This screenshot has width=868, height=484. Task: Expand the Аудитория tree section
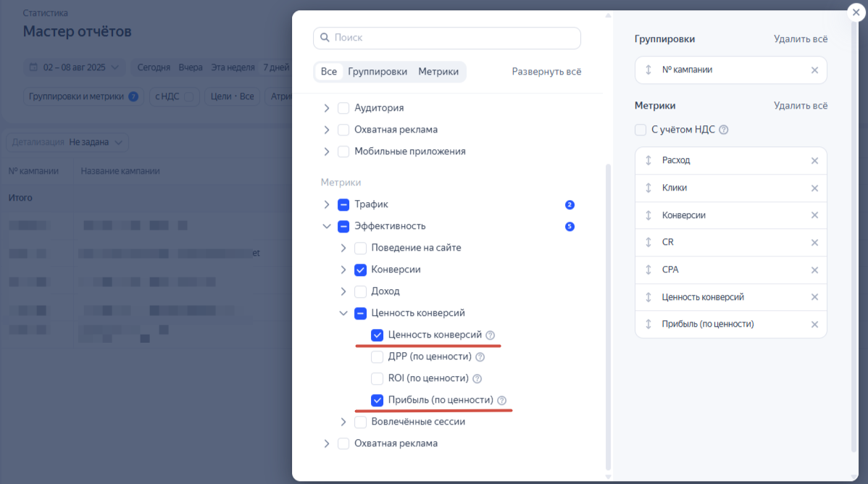click(x=327, y=107)
